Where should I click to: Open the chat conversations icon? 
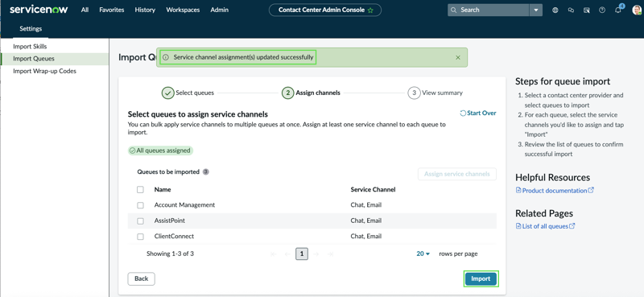click(x=571, y=10)
